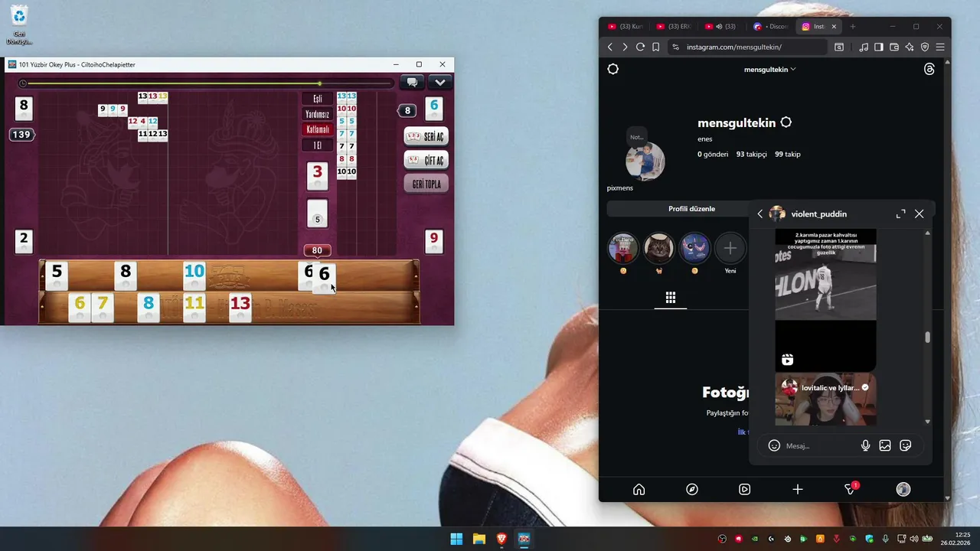
Task: Open the Brave VPN shield icon
Action: (925, 47)
